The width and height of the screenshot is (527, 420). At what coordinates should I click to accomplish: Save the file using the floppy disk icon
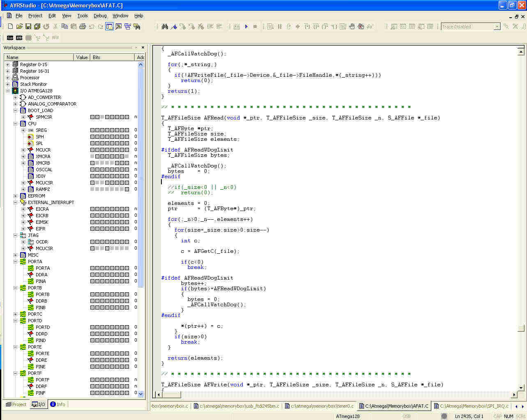[x=28, y=26]
